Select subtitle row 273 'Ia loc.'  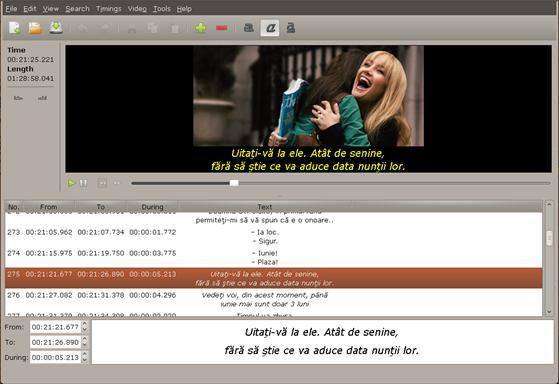click(273, 237)
